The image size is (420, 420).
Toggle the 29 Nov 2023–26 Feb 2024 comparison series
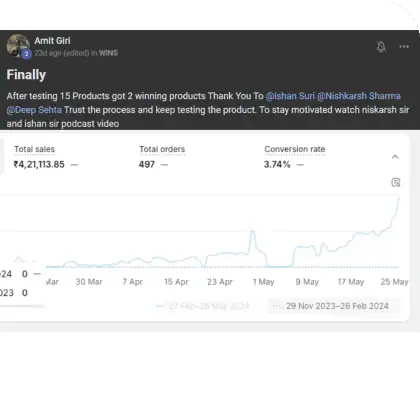[x=333, y=306]
